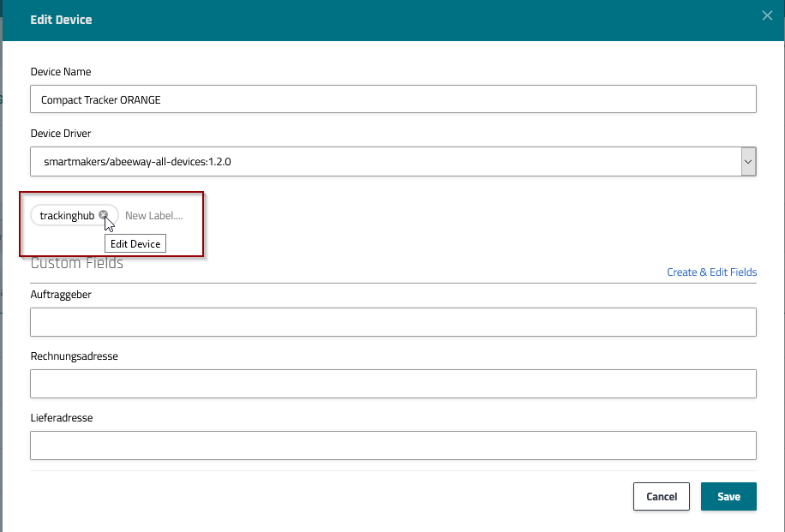This screenshot has height=532, width=785.
Task: Click the Auftraggeber field label
Action: 61,295
